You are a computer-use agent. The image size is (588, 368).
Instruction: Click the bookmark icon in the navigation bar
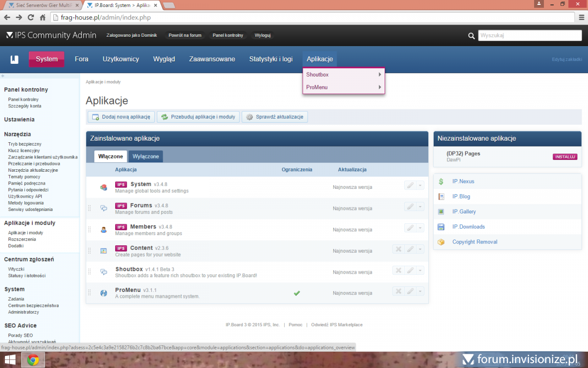click(15, 59)
